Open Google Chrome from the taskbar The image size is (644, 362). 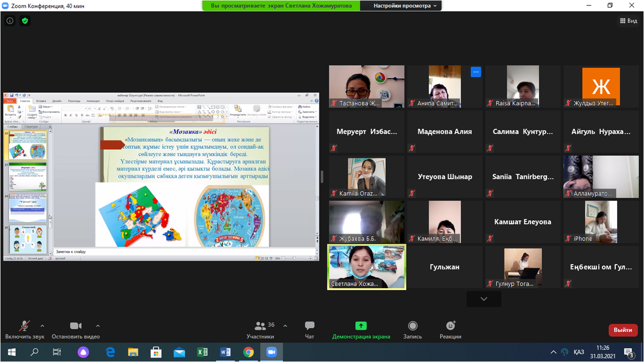click(x=248, y=352)
